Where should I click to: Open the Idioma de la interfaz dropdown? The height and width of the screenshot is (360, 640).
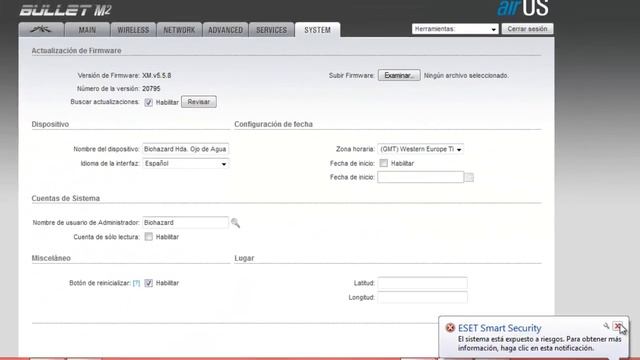[185, 163]
